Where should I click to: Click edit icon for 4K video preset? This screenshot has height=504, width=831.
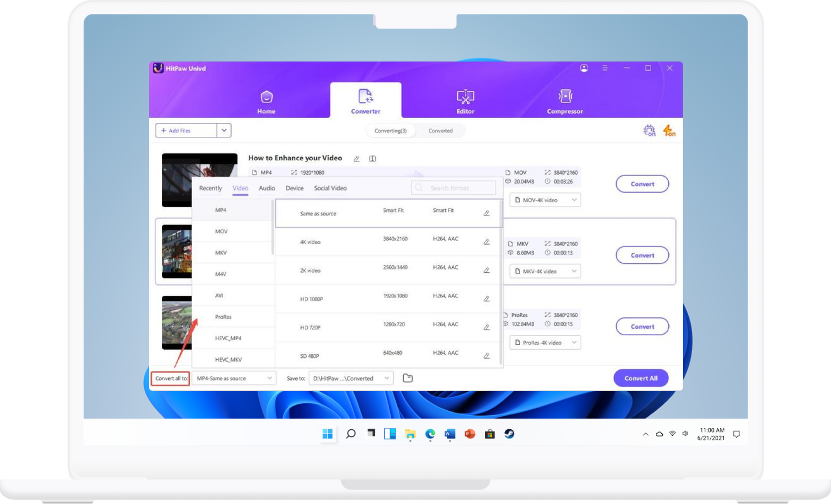click(486, 242)
